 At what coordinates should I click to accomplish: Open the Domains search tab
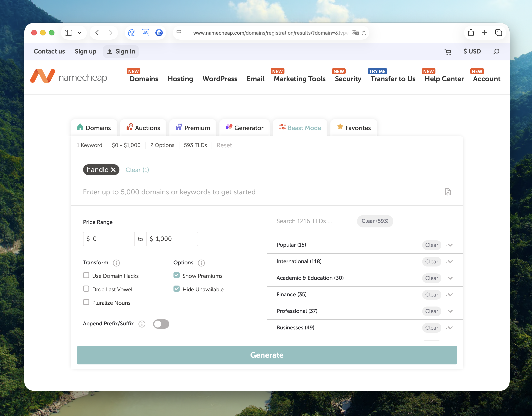coord(94,127)
